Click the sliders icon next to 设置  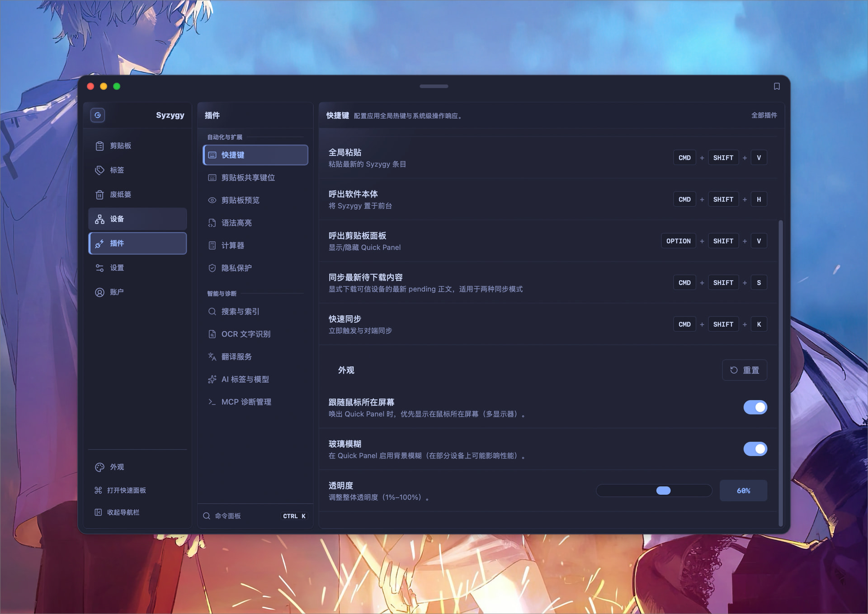point(99,268)
